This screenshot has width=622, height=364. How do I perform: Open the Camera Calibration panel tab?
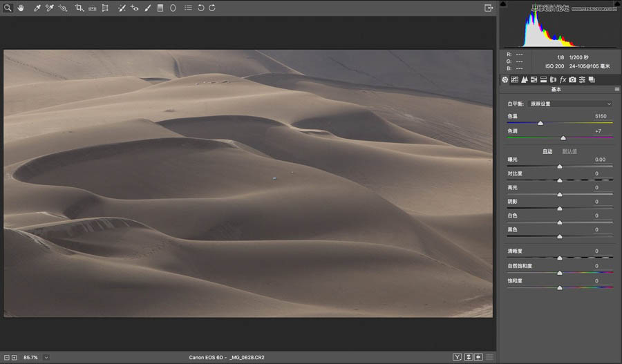point(572,79)
